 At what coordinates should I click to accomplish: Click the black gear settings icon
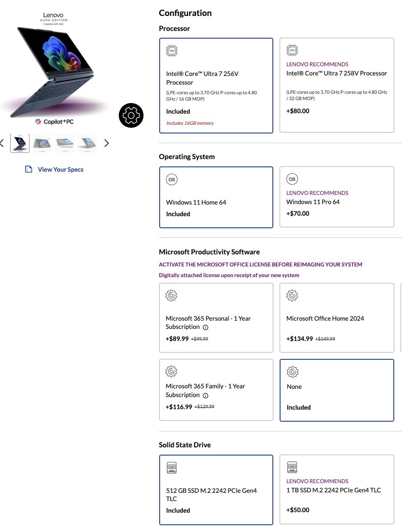pyautogui.click(x=131, y=116)
